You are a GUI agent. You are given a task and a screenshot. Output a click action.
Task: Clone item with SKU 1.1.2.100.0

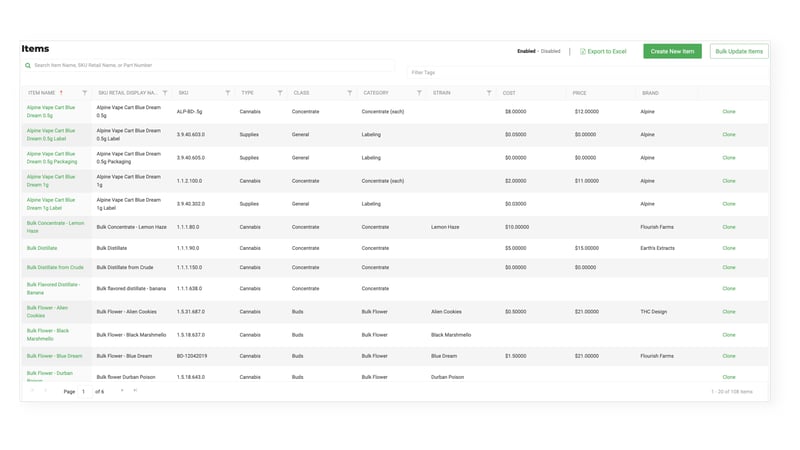coord(729,181)
